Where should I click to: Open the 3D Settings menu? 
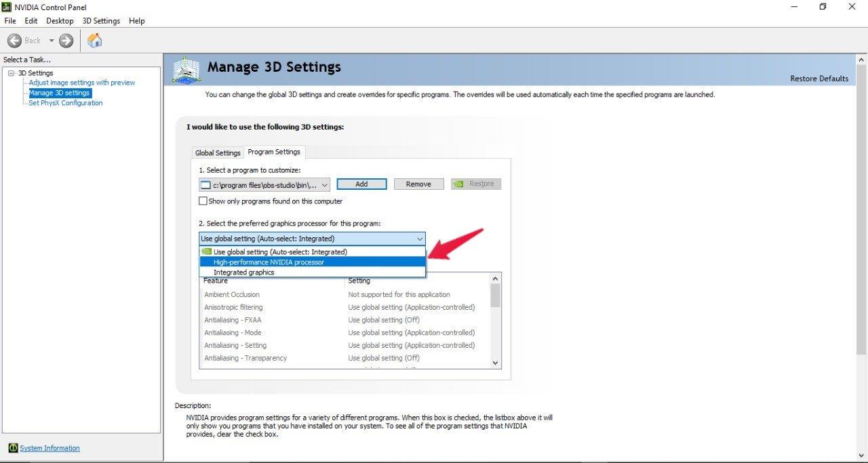click(101, 21)
